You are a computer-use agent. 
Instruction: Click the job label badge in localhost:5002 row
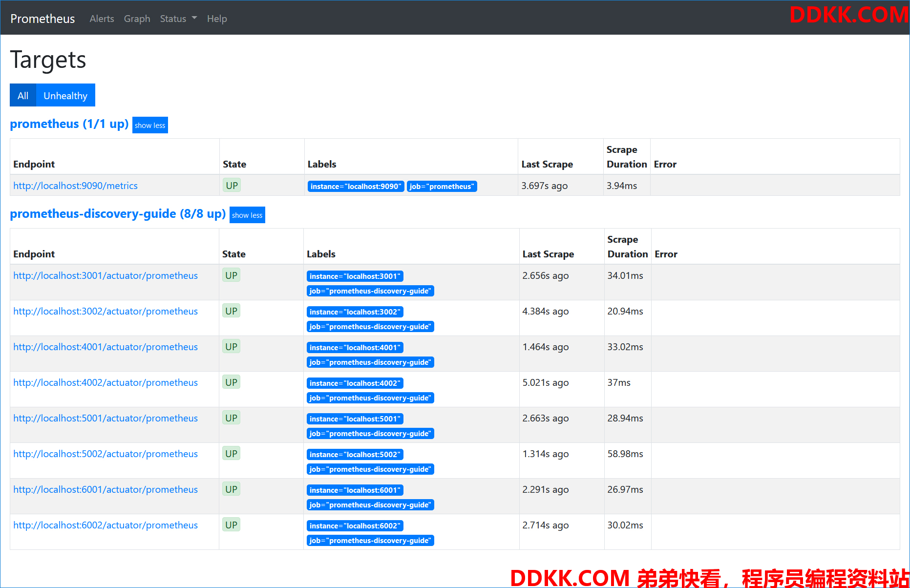tap(370, 469)
